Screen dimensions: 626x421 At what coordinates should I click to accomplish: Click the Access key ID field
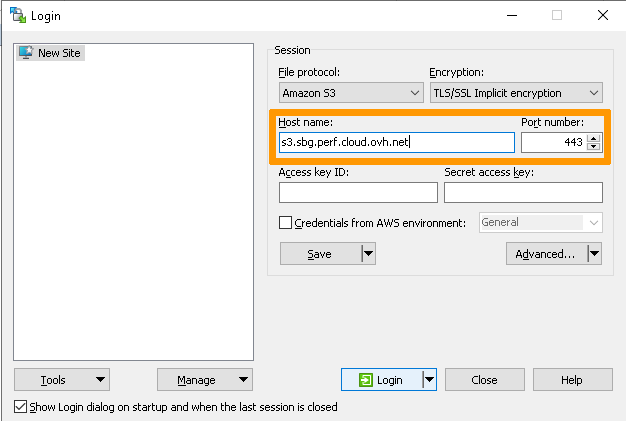click(x=358, y=192)
